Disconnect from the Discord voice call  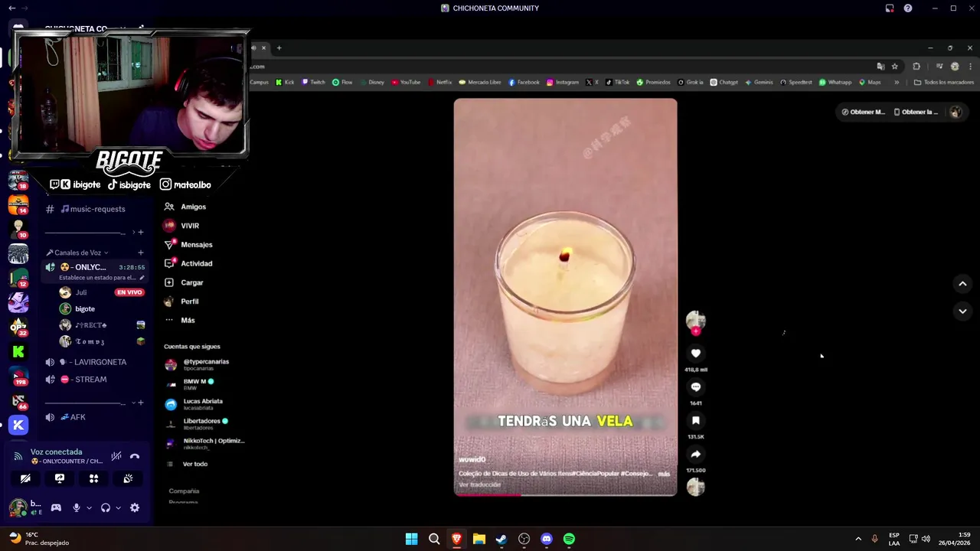135,456
